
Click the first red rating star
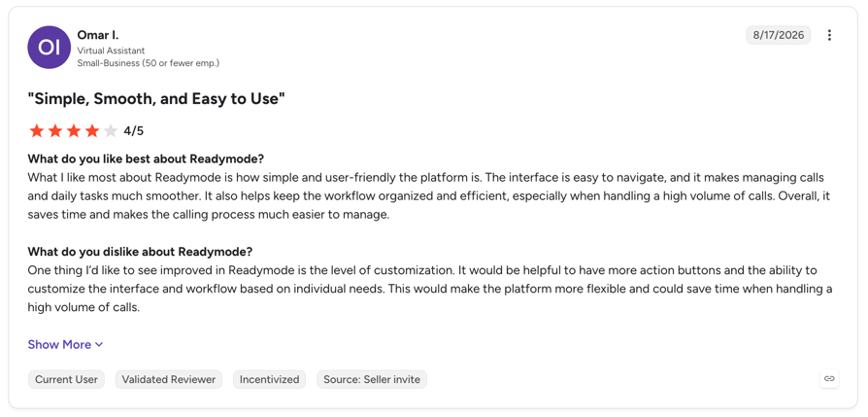click(x=37, y=131)
